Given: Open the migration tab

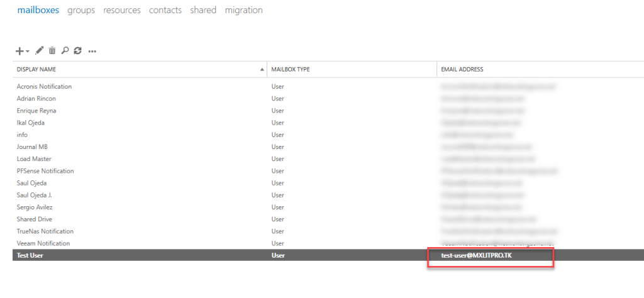Looking at the screenshot, I should tap(243, 10).
